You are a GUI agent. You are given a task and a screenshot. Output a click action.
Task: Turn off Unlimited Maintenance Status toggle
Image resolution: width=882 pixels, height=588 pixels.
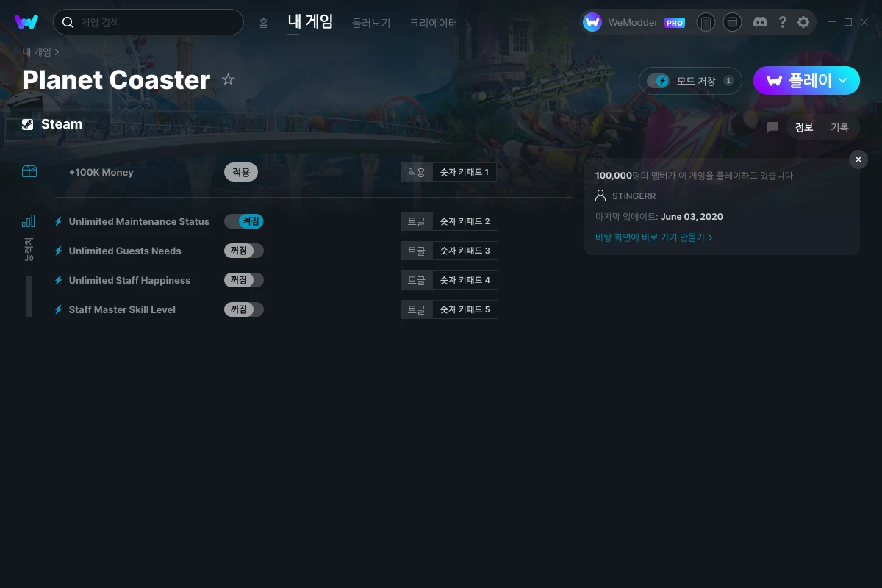[x=244, y=221]
